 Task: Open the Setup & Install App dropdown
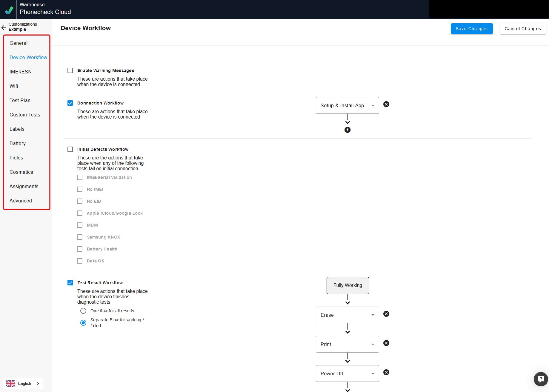pyautogui.click(x=347, y=105)
